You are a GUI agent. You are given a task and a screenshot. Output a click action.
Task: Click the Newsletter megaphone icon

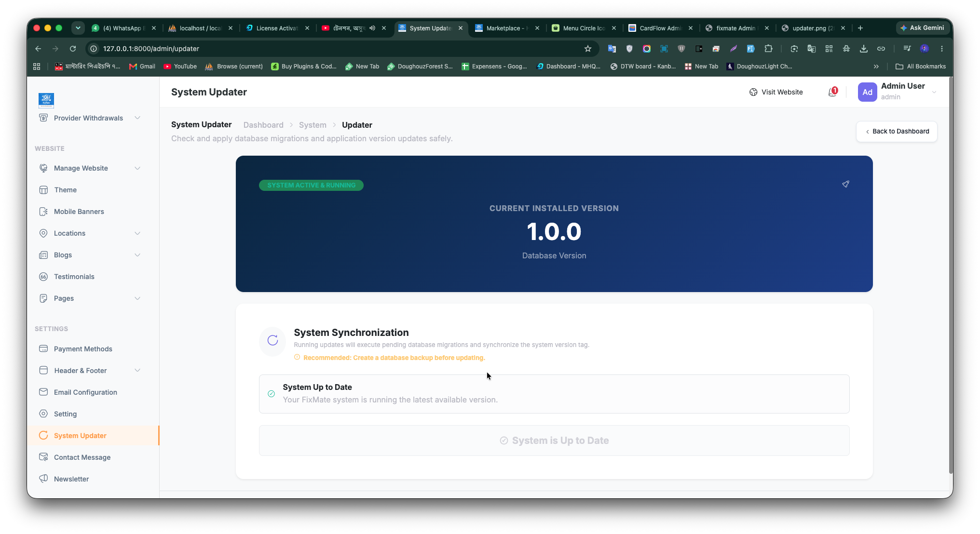tap(43, 479)
